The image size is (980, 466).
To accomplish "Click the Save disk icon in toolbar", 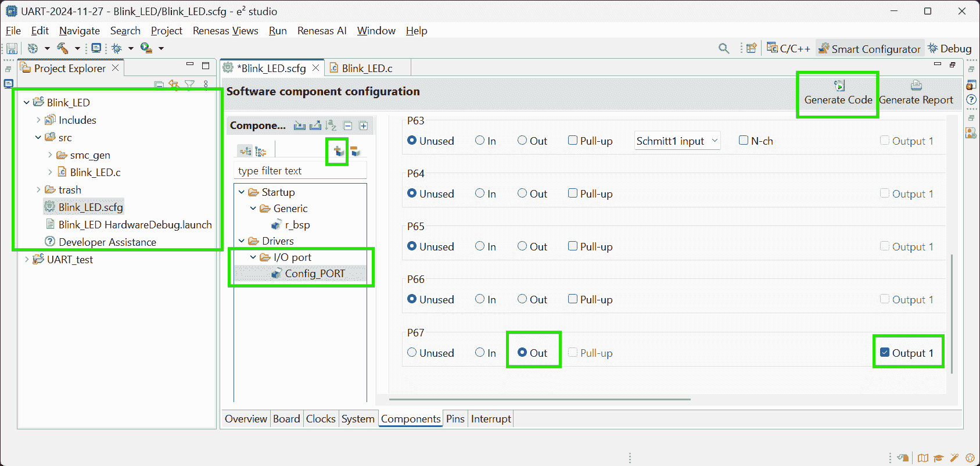I will (x=12, y=48).
